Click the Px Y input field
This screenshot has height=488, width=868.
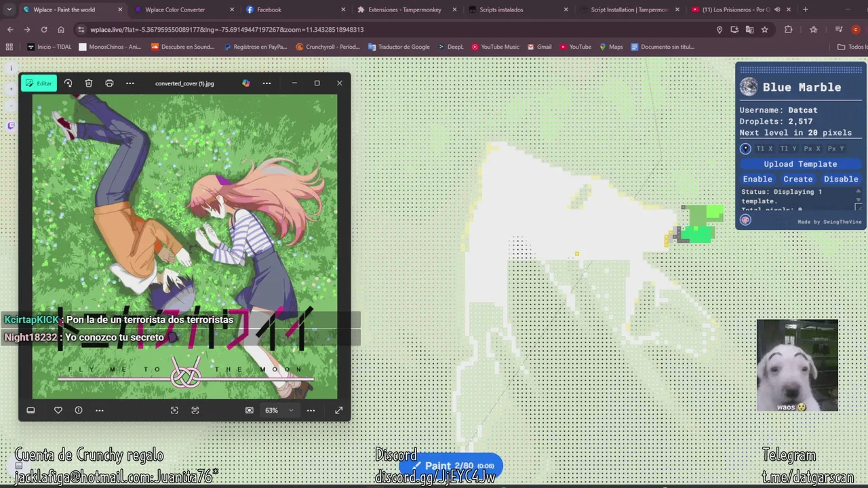click(x=836, y=148)
